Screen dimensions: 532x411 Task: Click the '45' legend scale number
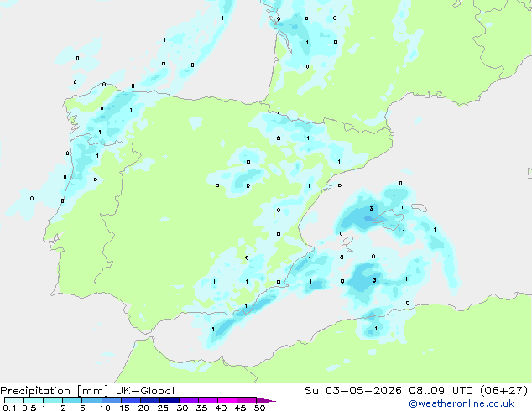240,408
